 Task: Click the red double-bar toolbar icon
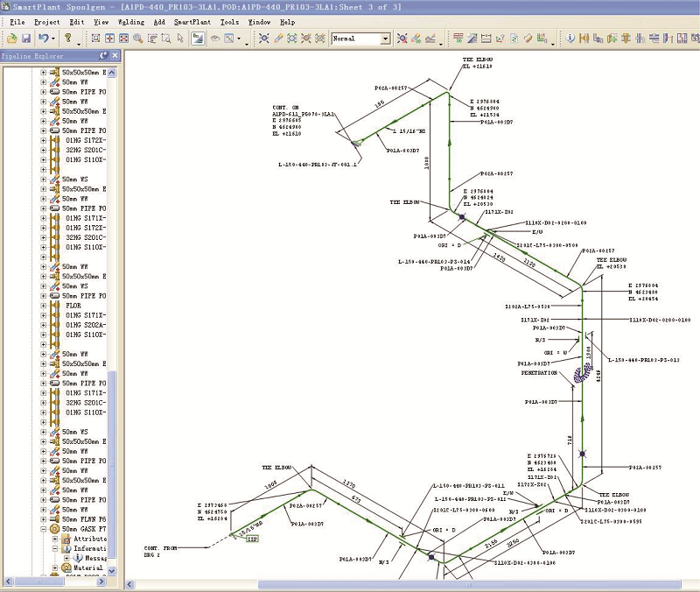click(x=458, y=39)
